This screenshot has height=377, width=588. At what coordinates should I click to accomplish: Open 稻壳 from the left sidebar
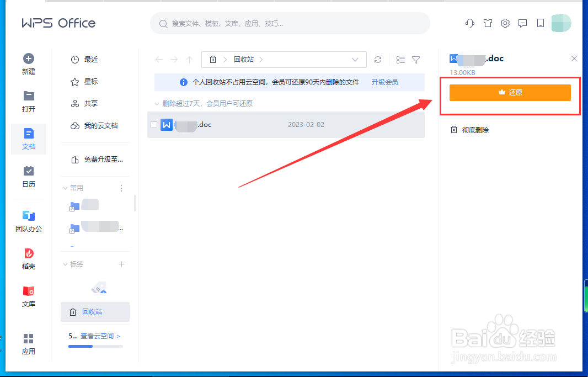coord(28,258)
